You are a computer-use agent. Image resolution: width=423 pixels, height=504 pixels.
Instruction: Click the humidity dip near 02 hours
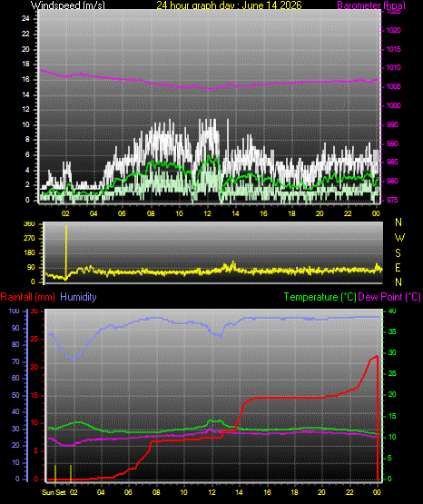[74, 359]
